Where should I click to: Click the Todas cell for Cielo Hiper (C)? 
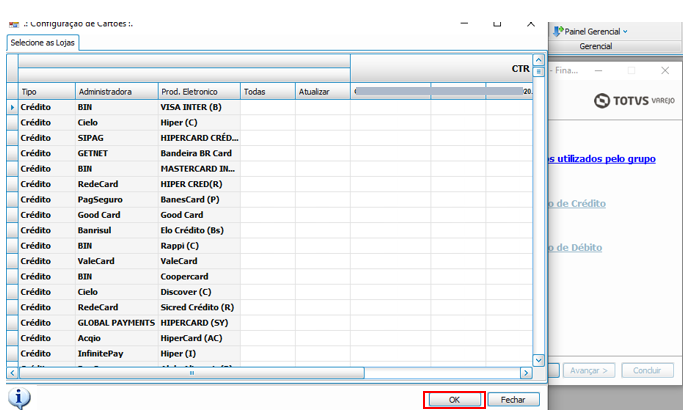coord(268,122)
